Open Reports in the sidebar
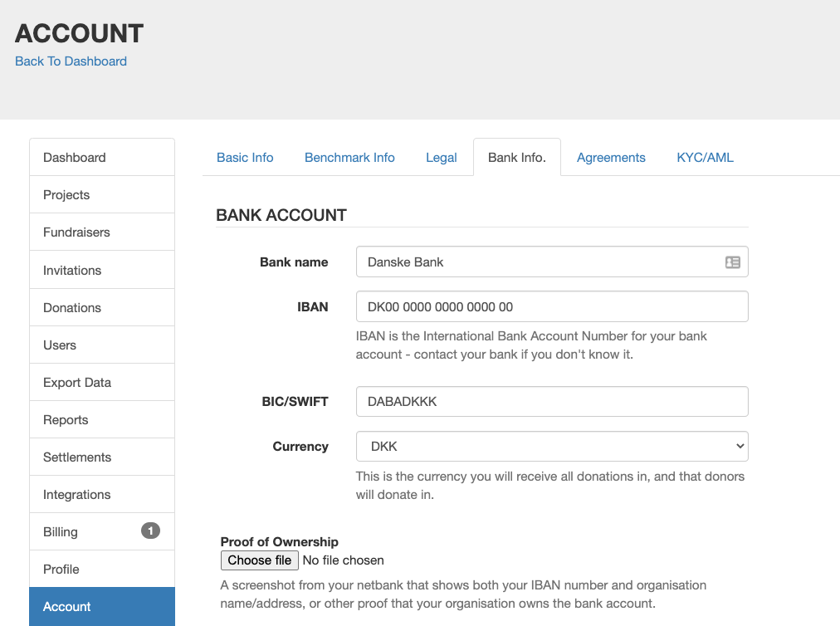This screenshot has height=626, width=840. tap(102, 419)
